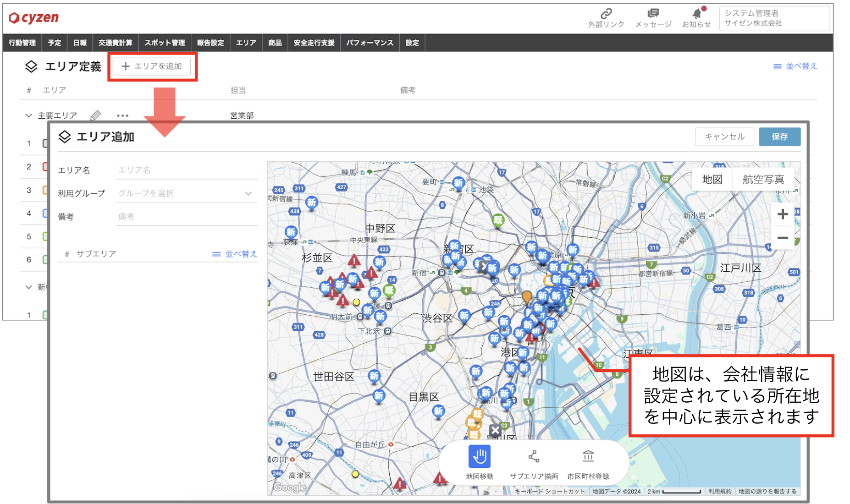Click the エリアを追加 button
Image resolution: width=850 pixels, height=504 pixels.
click(x=152, y=66)
